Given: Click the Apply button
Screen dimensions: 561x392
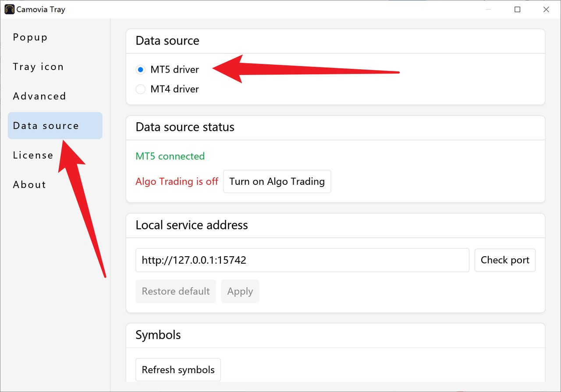Looking at the screenshot, I should point(240,291).
